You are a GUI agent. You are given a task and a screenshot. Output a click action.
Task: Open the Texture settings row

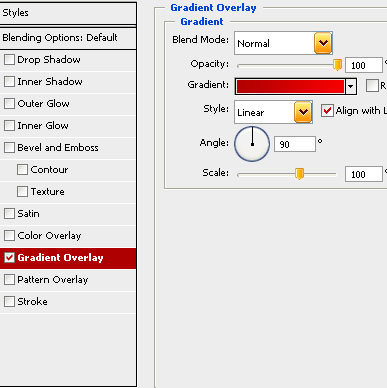click(x=68, y=192)
